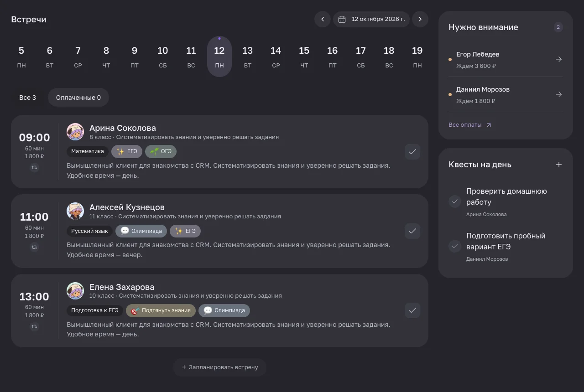
Task: Click the repeat icon under 11:00 meeting
Action: [x=35, y=247]
